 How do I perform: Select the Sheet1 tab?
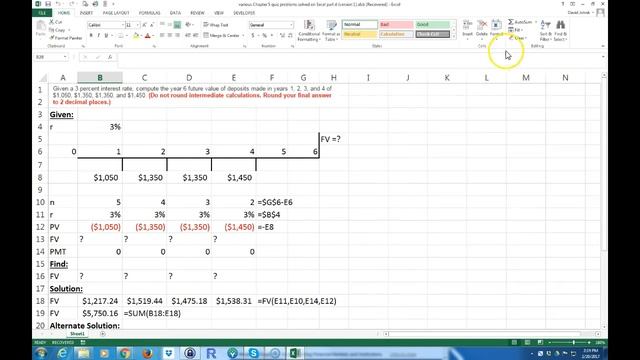point(77,334)
